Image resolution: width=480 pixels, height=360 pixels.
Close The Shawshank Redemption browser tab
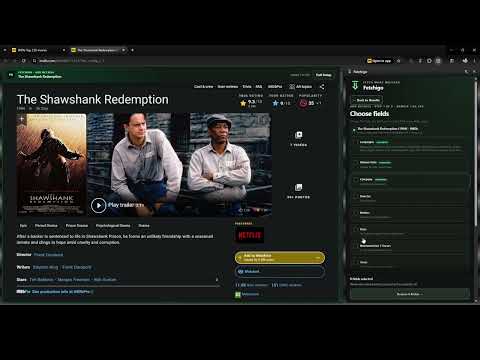[x=124, y=50]
